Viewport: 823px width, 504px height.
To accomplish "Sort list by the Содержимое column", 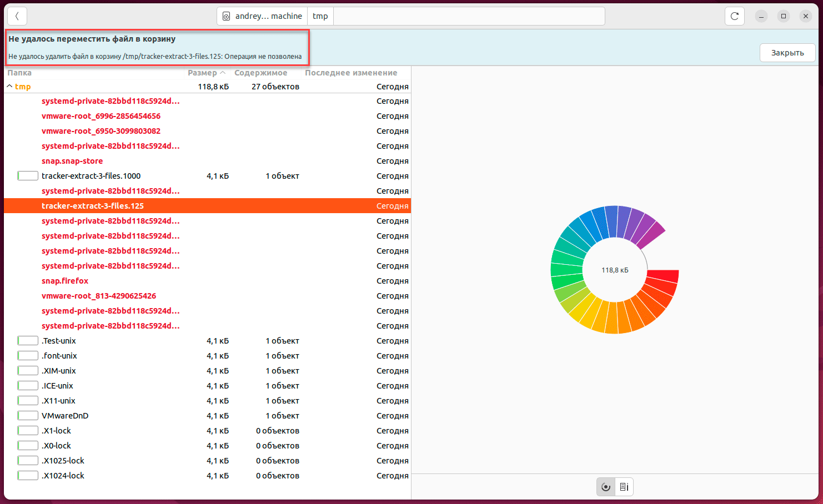I will (260, 73).
